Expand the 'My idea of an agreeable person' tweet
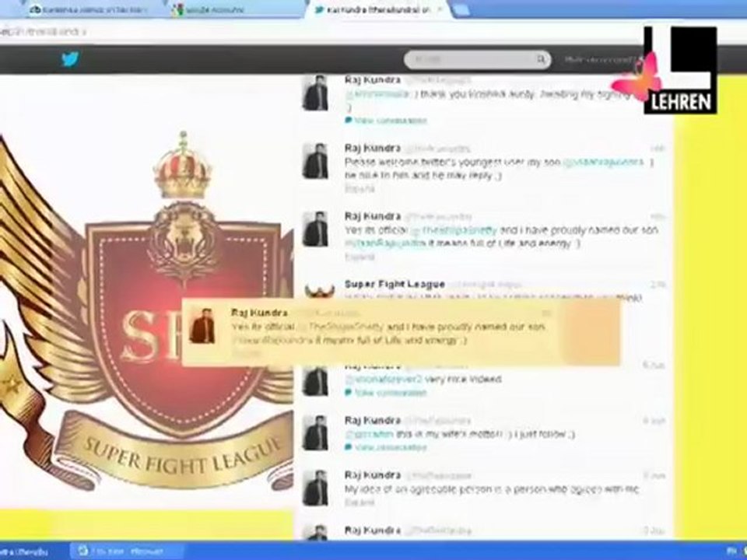This screenshot has width=747, height=560. (x=359, y=502)
